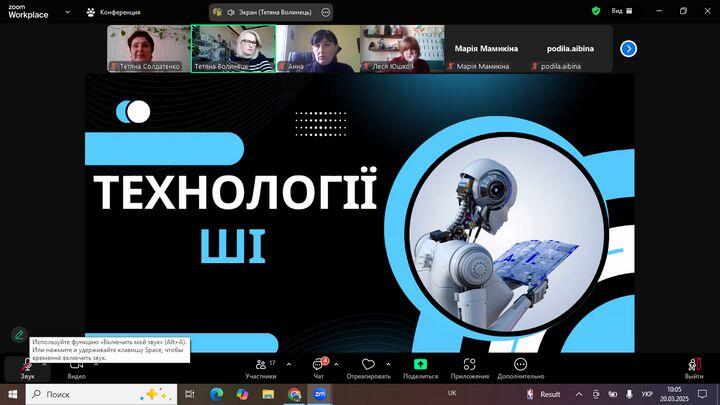Open the taskbar clock showing 10:05
Screen dimensions: 720x405
[x=674, y=394]
